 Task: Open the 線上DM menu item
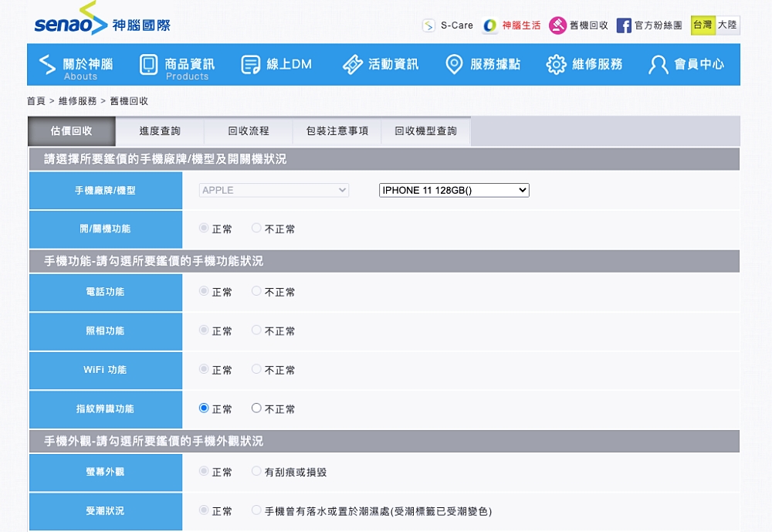tap(277, 65)
